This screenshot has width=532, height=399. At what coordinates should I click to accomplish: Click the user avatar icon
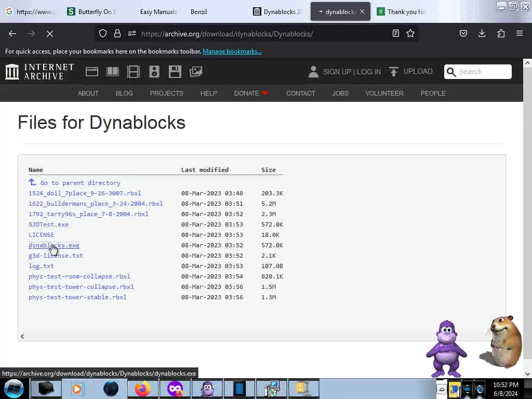(313, 72)
